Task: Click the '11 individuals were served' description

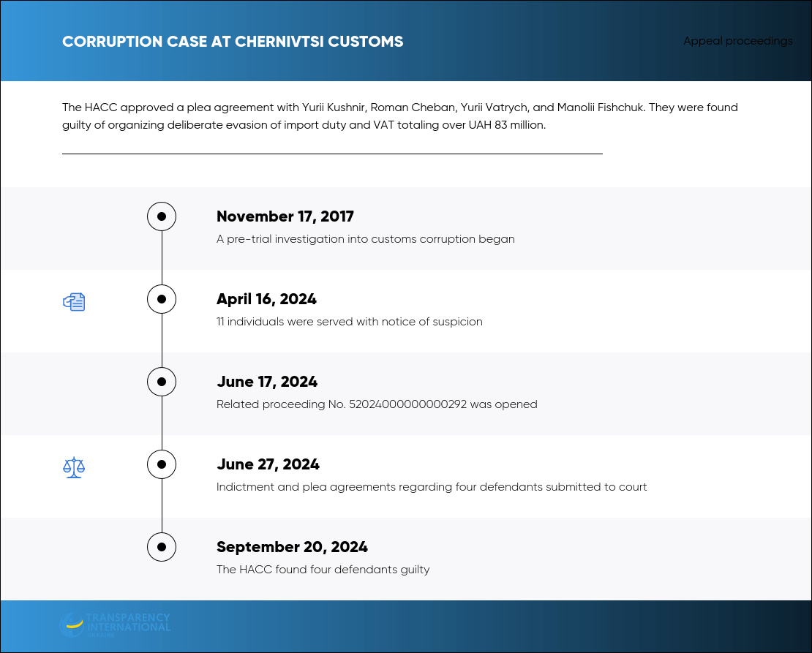Action: coord(350,322)
